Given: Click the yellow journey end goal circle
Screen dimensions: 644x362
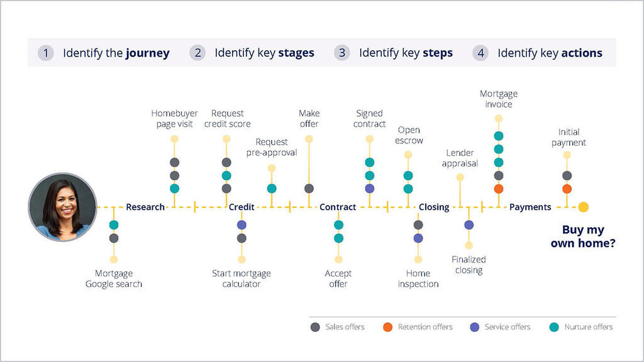Looking at the screenshot, I should click(584, 207).
